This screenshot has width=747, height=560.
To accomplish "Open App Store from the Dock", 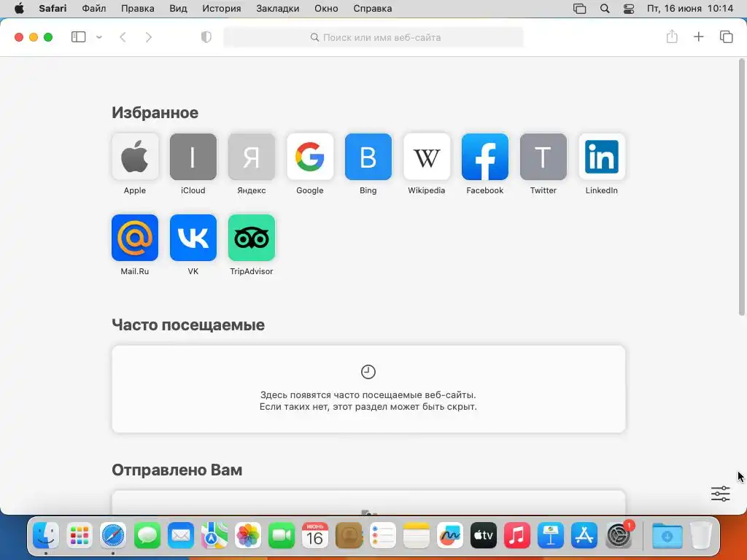I will pos(584,536).
